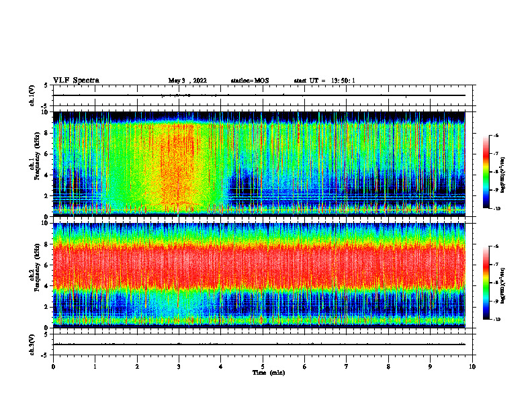Click the ch.3(V) waveform trace
532x411 pixels.
point(259,345)
